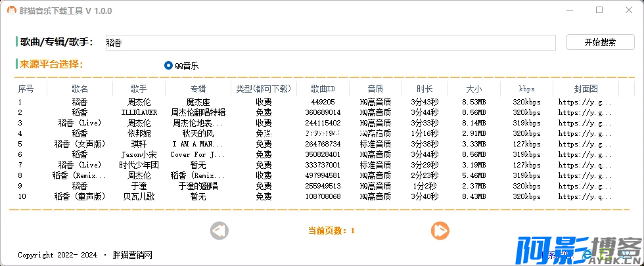Click song ID 255949513

pos(323,187)
